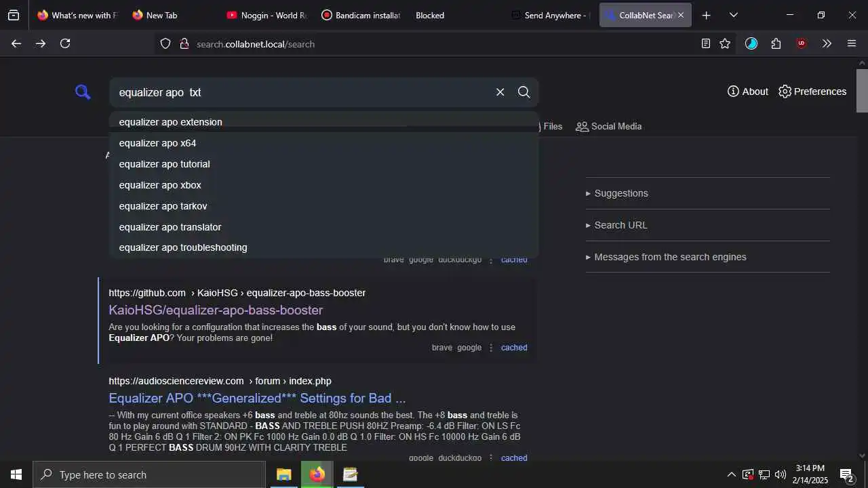The height and width of the screenshot is (488, 868).
Task: Click the browser address bar URL
Action: (256, 44)
